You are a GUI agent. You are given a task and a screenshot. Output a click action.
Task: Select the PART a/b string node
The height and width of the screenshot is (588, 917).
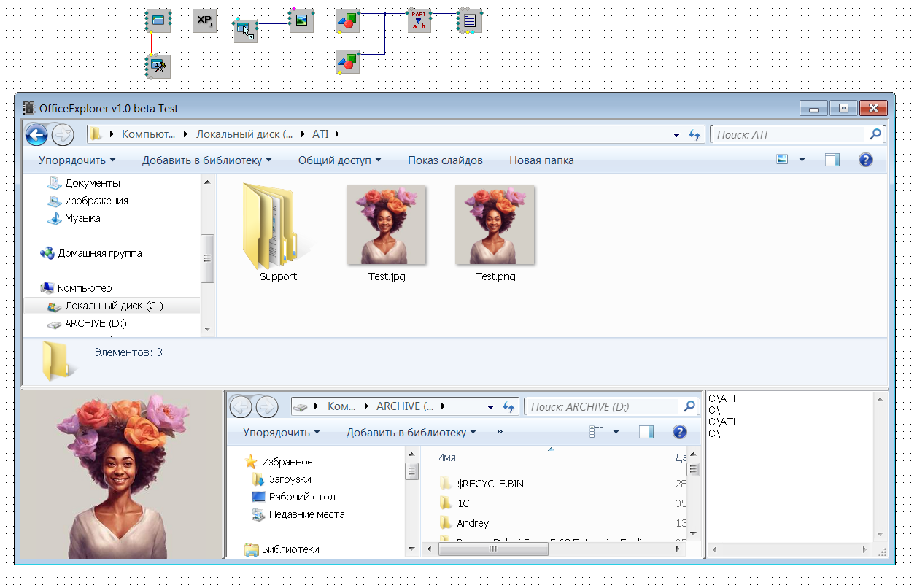tap(419, 20)
